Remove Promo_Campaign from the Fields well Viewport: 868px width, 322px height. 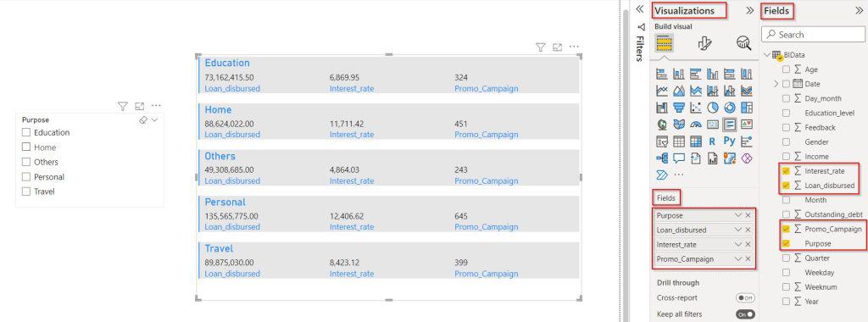(748, 259)
